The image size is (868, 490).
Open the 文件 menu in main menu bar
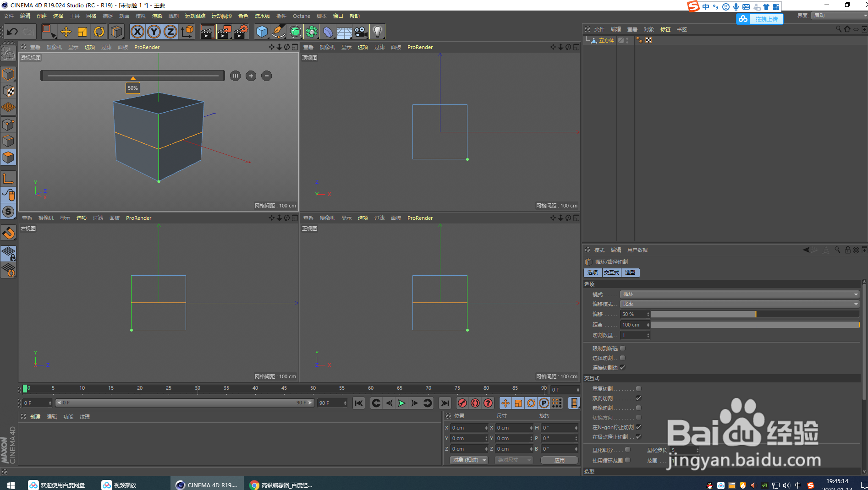pyautogui.click(x=9, y=16)
